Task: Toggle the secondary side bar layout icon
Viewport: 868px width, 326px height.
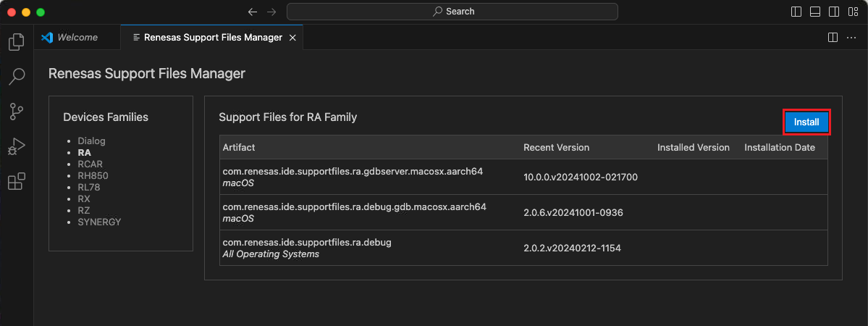Action: point(834,12)
